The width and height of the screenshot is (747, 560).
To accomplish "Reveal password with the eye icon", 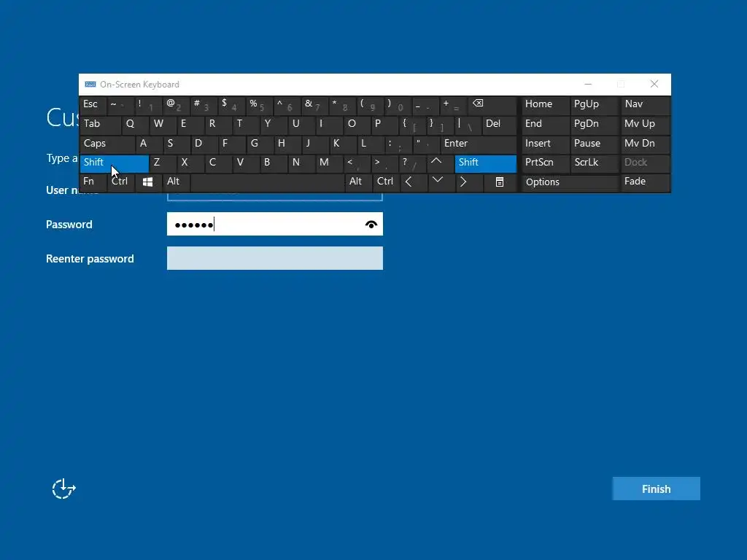I will [371, 225].
